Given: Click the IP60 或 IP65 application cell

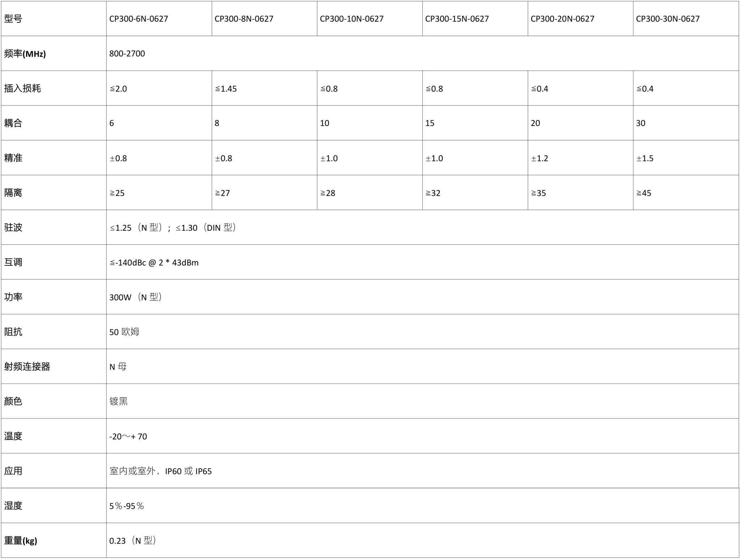Looking at the screenshot, I should (x=422, y=471).
